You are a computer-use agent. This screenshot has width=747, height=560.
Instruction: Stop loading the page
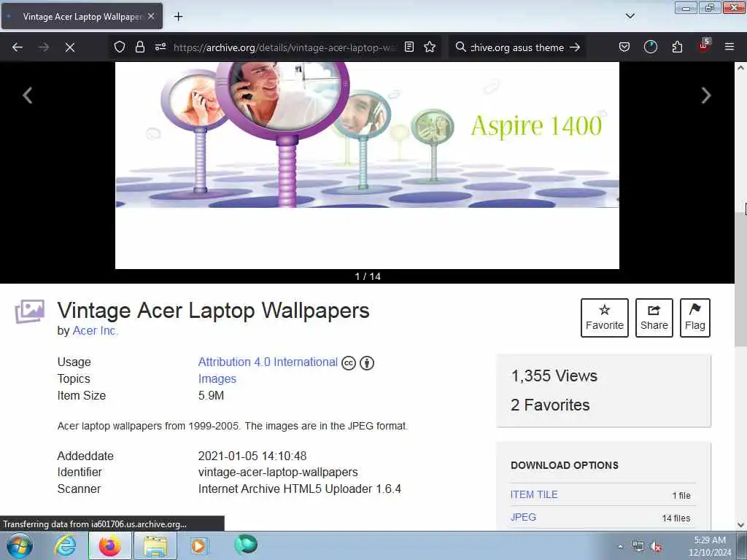(x=69, y=47)
